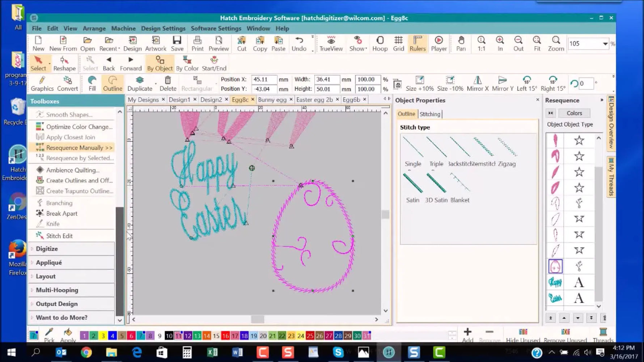Switch to My Designs tab
Image resolution: width=644 pixels, height=362 pixels.
point(143,99)
